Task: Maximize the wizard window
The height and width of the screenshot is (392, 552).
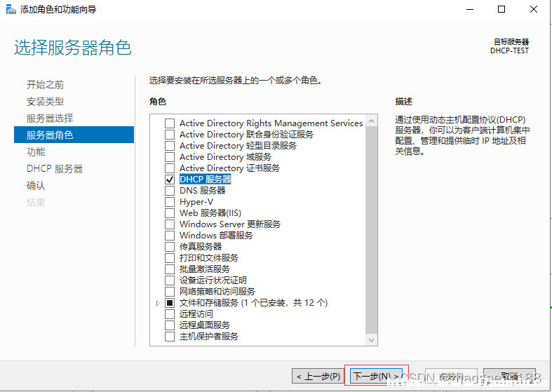Action: [501, 10]
